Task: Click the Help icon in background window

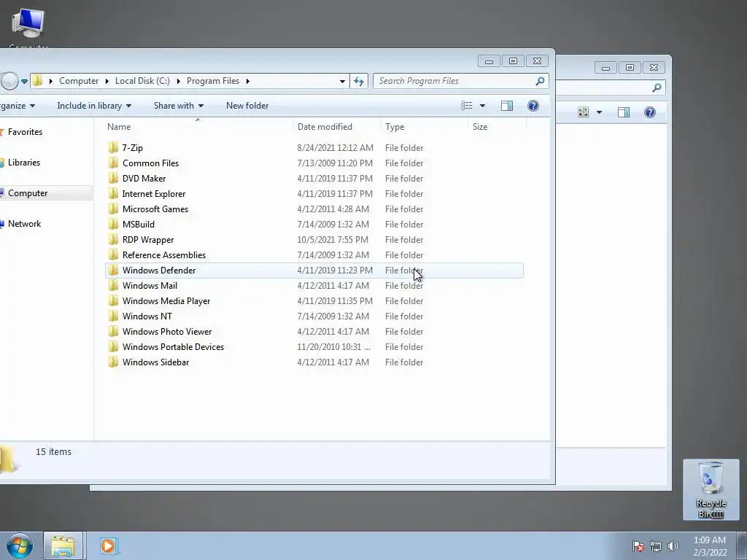Action: (650, 112)
